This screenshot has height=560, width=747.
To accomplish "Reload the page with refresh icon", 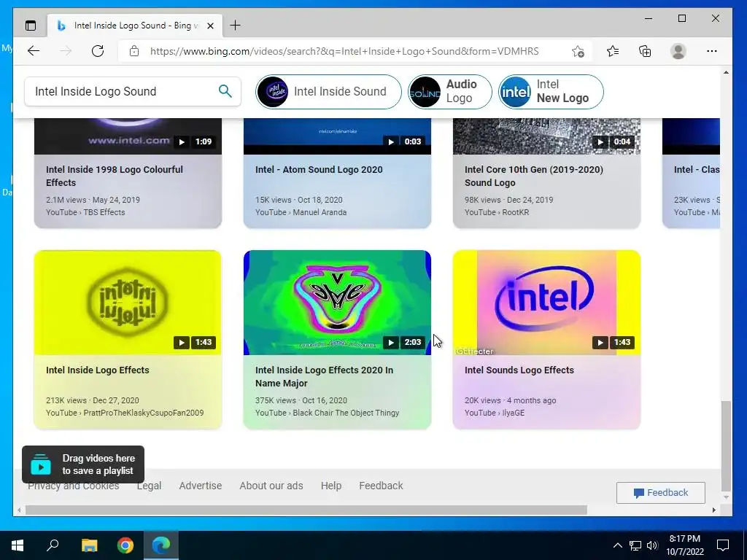I will pos(98,51).
